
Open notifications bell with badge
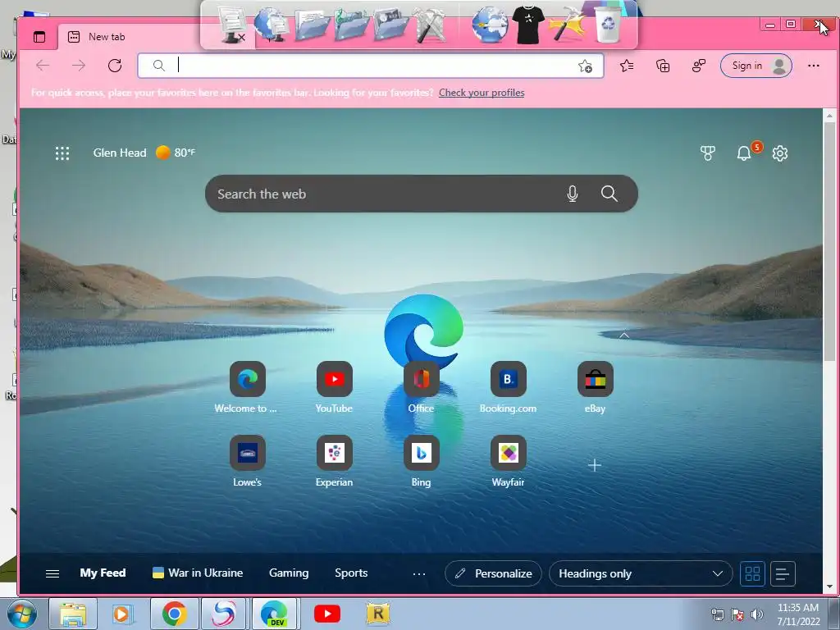tap(743, 153)
